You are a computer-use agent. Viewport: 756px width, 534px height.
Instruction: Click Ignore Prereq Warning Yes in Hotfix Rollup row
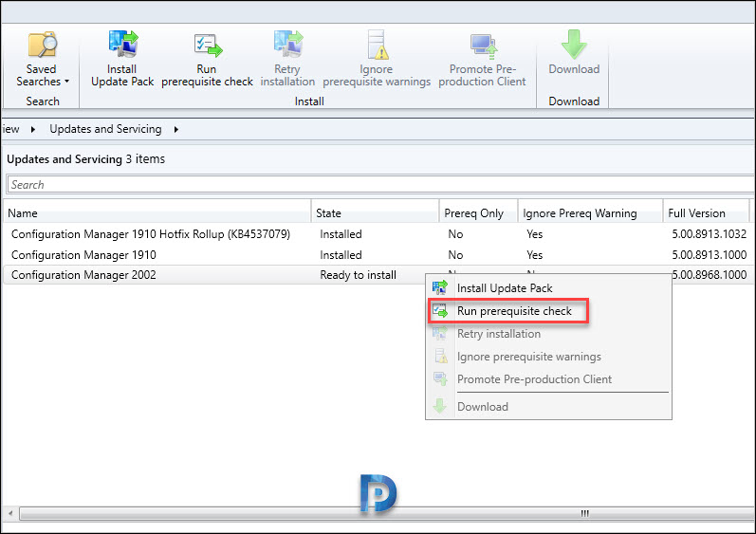coord(535,234)
